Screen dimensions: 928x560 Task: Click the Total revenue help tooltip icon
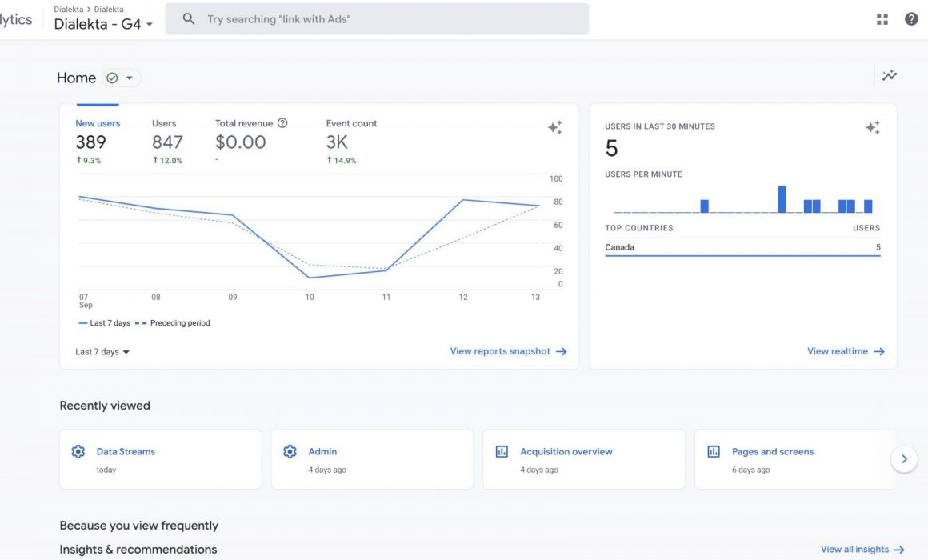click(x=282, y=122)
